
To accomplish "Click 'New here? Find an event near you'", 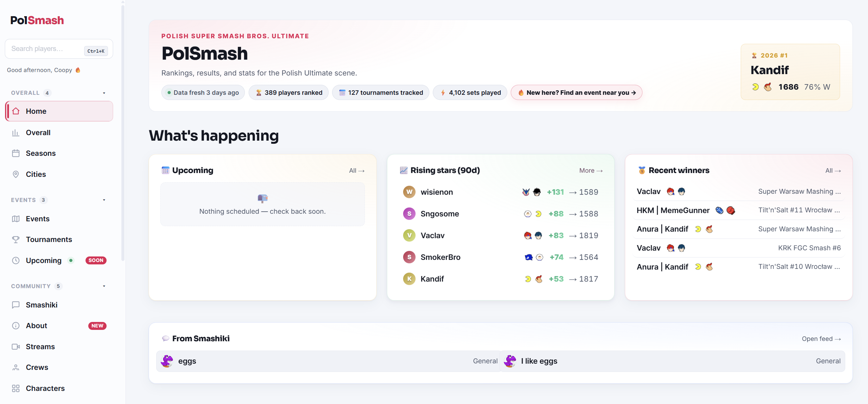I will point(576,93).
